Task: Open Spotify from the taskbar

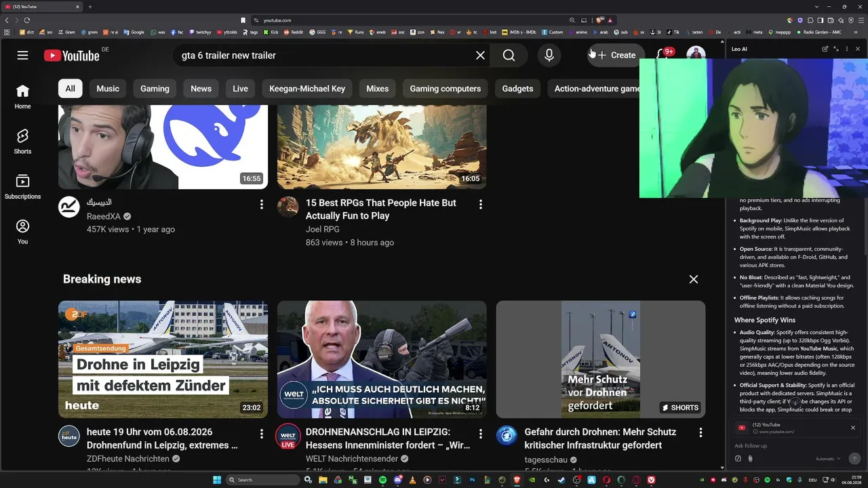Action: coord(382,480)
